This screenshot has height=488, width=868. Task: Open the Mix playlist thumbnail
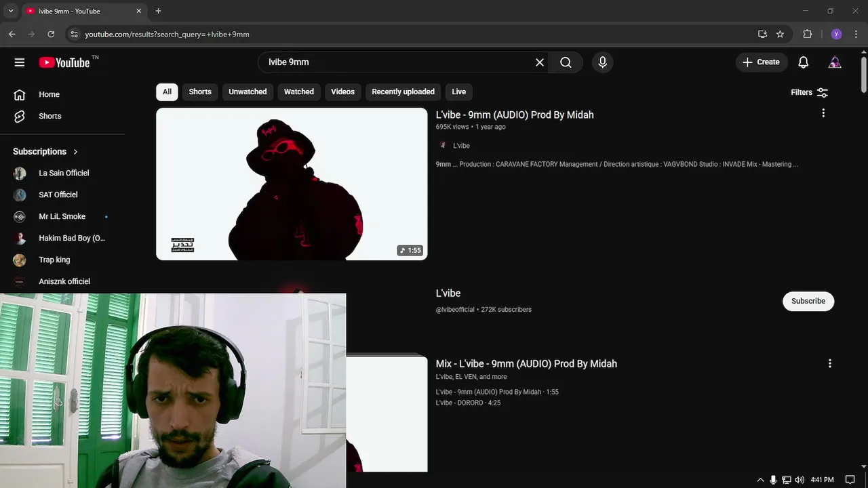387,413
